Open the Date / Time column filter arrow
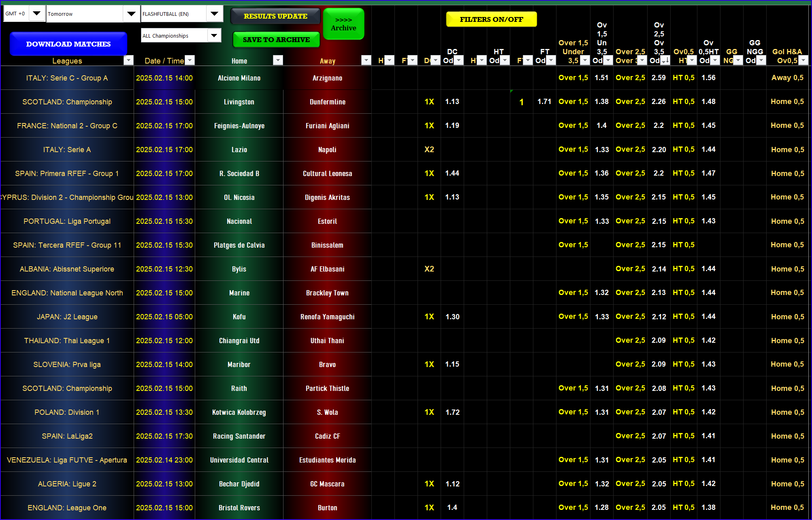Screen dimensions: 812x520 click(190, 60)
